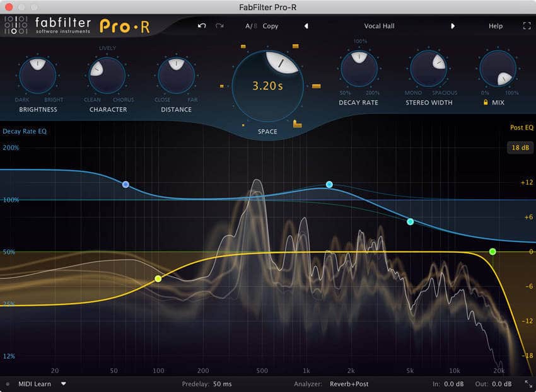The height and width of the screenshot is (392, 536).
Task: Select the green Post EQ node at 0 dB
Action: click(492, 251)
